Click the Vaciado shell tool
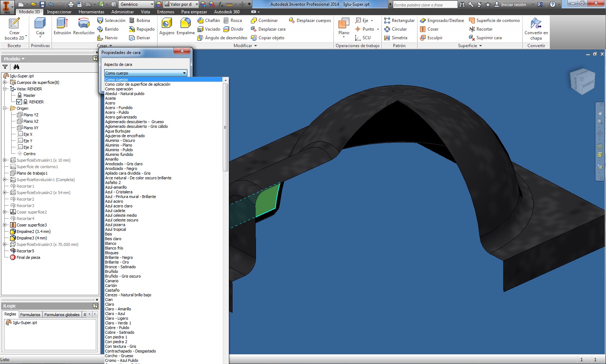The image size is (606, 364). [x=209, y=29]
